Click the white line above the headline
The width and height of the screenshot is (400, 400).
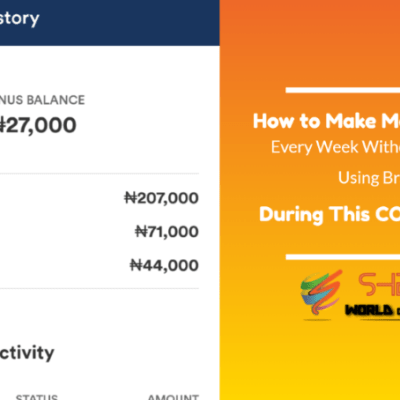point(343,90)
